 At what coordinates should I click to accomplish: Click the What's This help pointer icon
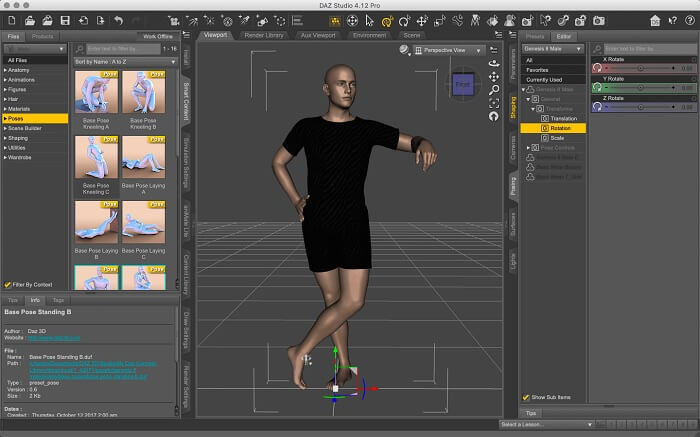coord(673,21)
